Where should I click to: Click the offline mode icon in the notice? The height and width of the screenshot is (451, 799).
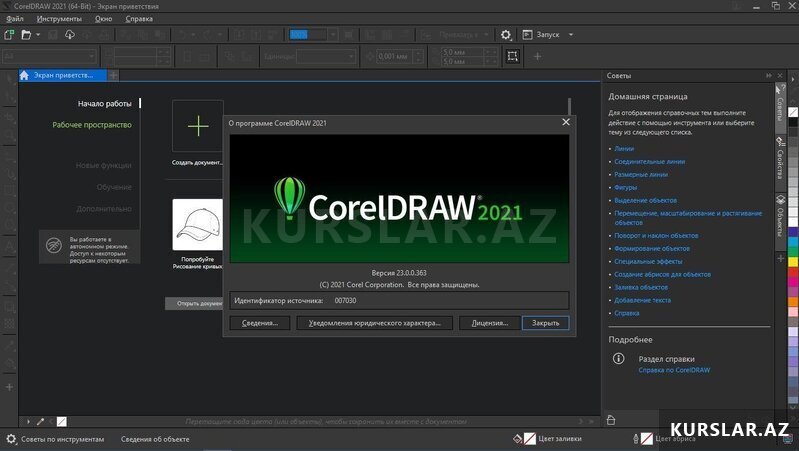coord(54,246)
